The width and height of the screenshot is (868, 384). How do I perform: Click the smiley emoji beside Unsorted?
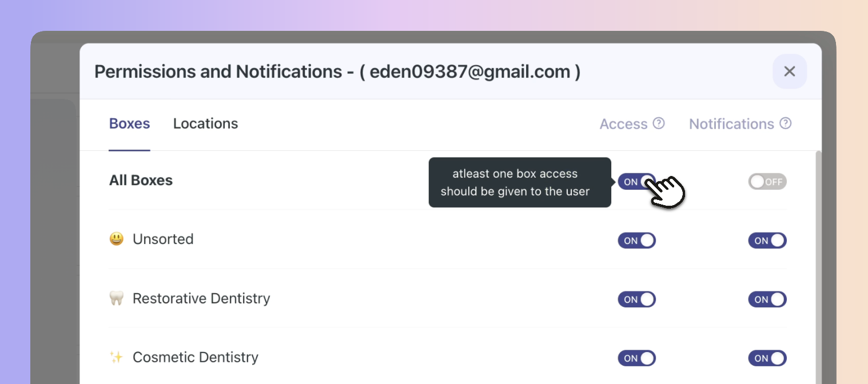tap(116, 239)
